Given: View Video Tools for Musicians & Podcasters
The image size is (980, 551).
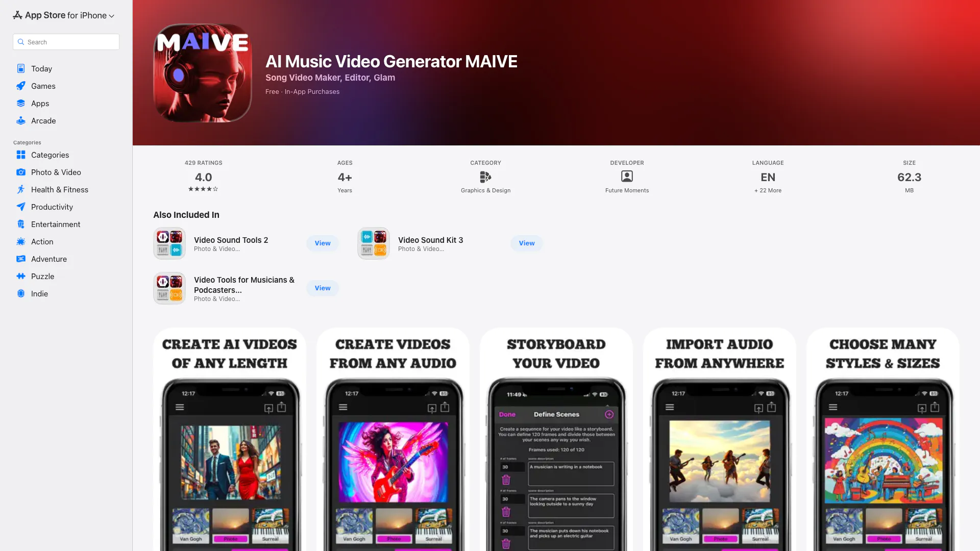Looking at the screenshot, I should click(x=322, y=288).
